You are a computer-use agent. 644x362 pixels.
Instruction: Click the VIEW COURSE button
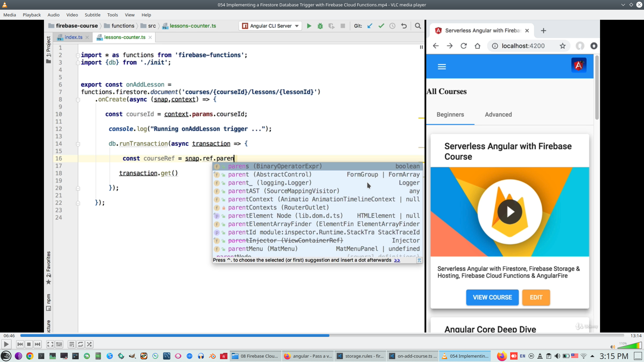(492, 297)
